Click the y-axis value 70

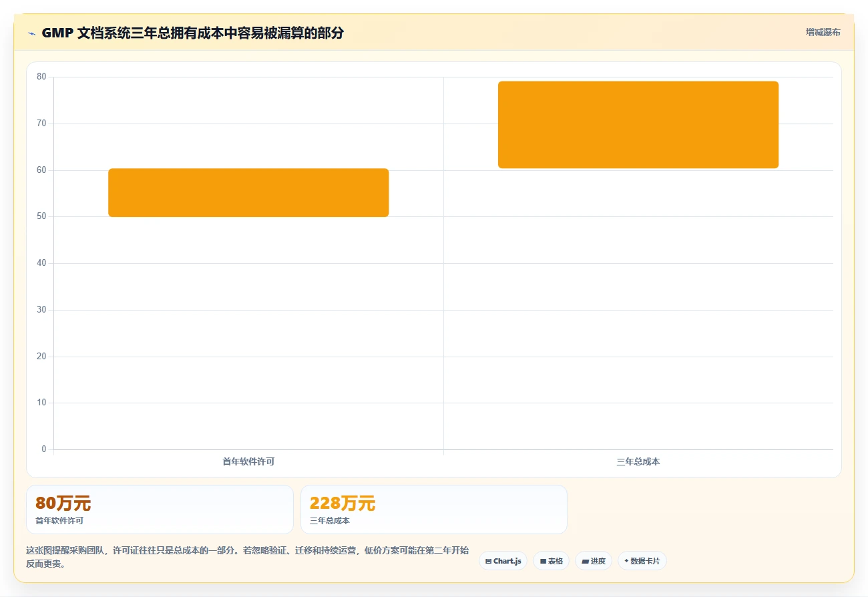41,124
